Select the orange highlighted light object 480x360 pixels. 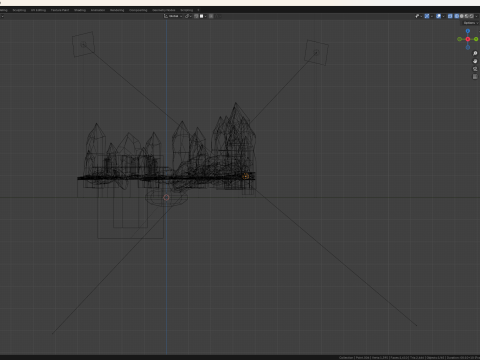tap(245, 176)
